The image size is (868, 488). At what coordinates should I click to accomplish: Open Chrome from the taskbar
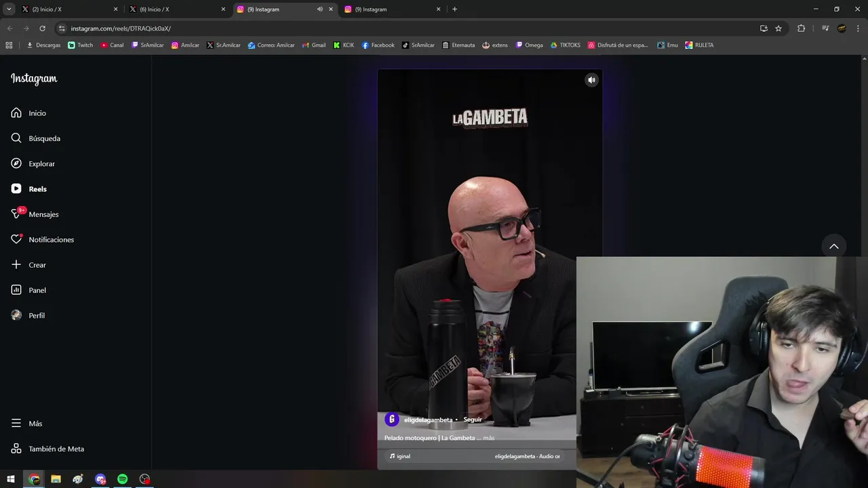34,479
